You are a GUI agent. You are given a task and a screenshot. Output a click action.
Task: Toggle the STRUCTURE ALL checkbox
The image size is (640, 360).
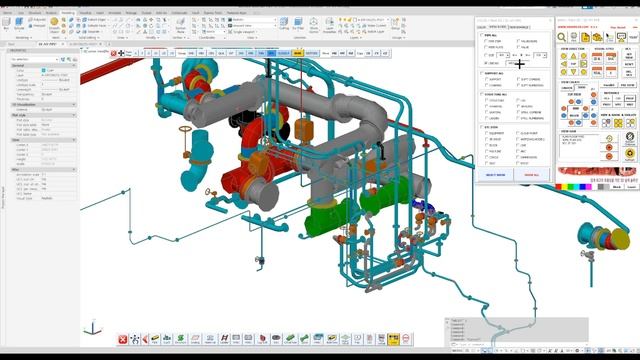[x=482, y=94]
